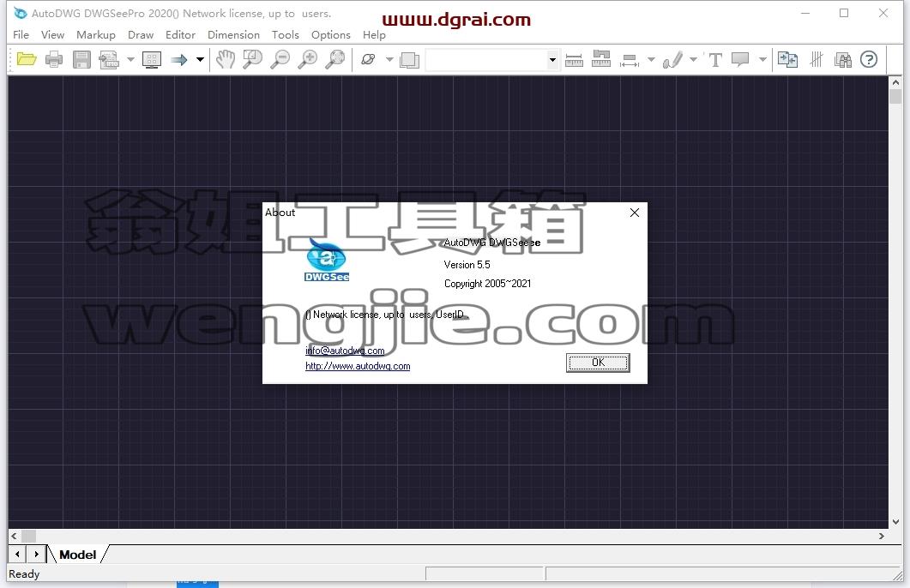Open the View menu
Image resolution: width=910 pixels, height=588 pixels.
pos(53,35)
